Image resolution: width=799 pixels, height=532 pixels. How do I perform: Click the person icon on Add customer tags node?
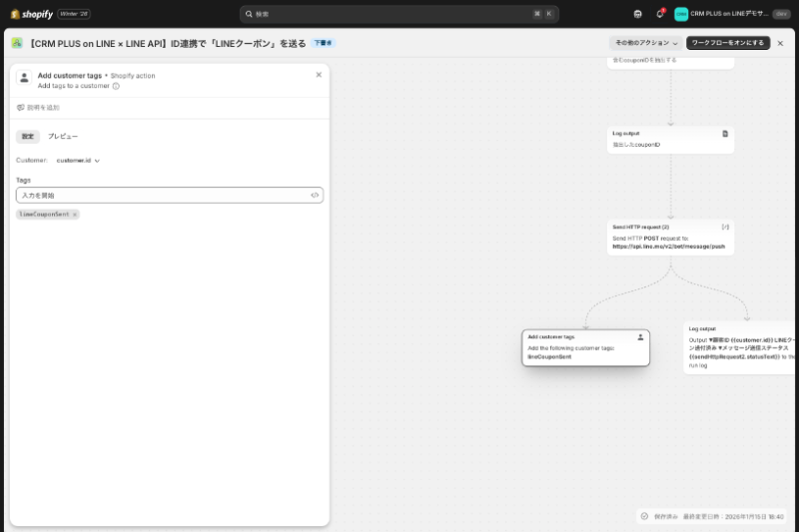640,337
